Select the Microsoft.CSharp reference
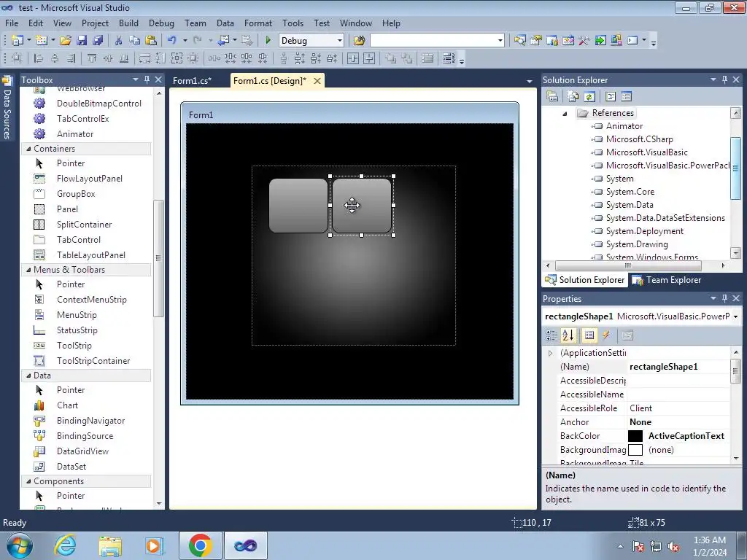Viewport: 747px width, 560px height. pyautogui.click(x=639, y=139)
